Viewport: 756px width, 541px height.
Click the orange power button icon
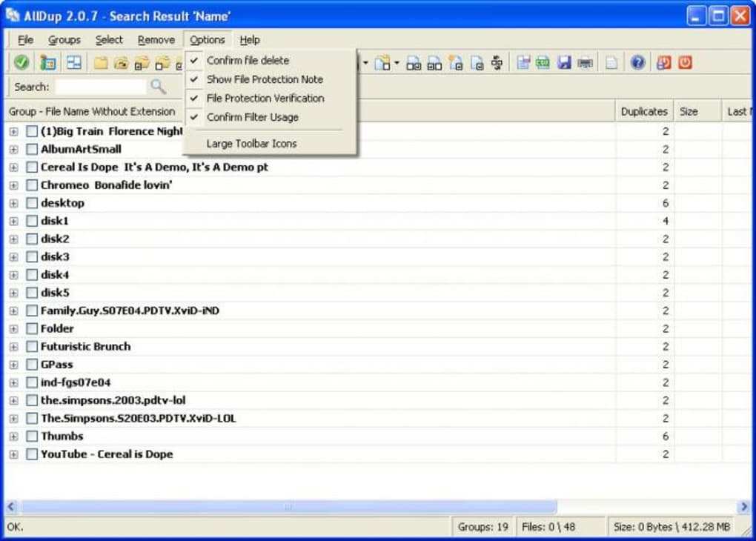point(685,63)
